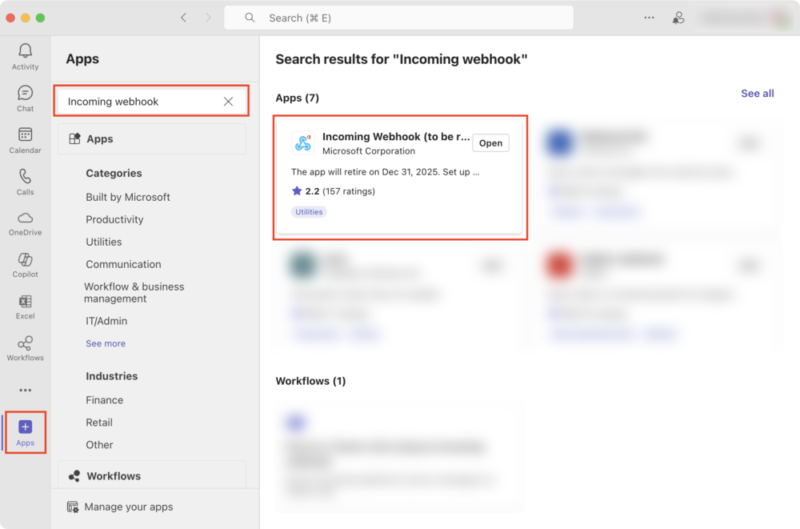Filter by Retail industry
800x529 pixels.
99,422
